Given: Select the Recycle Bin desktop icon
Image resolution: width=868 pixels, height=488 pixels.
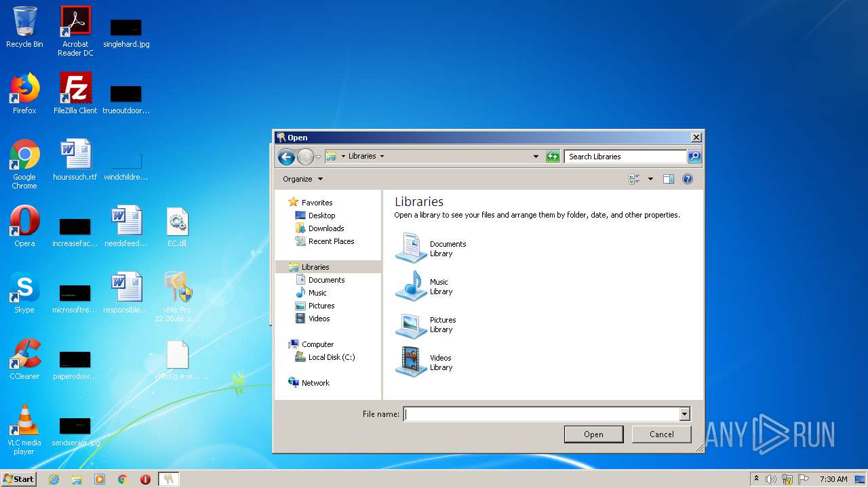Looking at the screenshot, I should click(24, 28).
